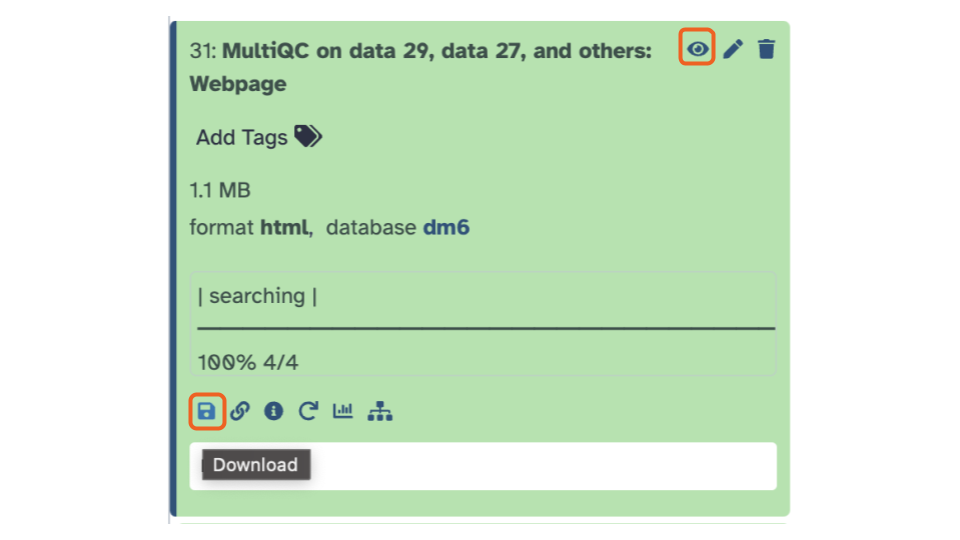Rerun the job with circular arrow icon
This screenshot has height=540, width=960.
pos(308,411)
